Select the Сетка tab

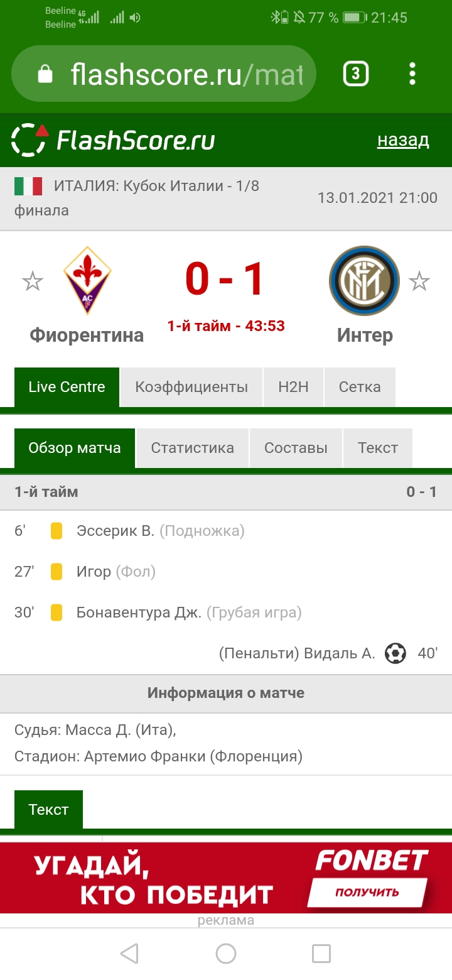[360, 387]
